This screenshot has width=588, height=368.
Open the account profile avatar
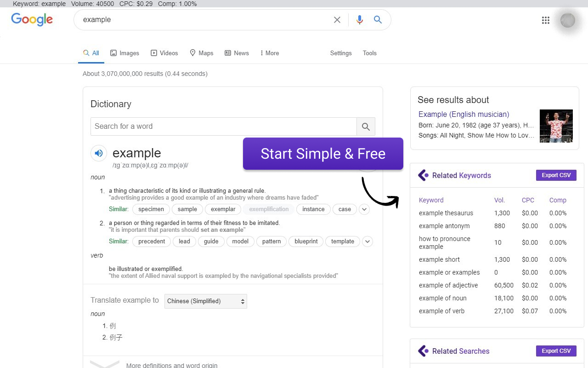click(568, 20)
